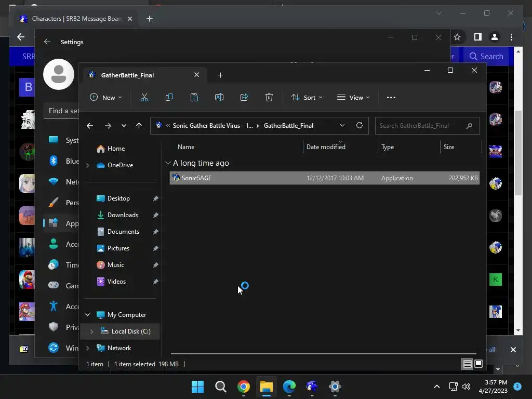Sort by Type column header

pyautogui.click(x=388, y=147)
